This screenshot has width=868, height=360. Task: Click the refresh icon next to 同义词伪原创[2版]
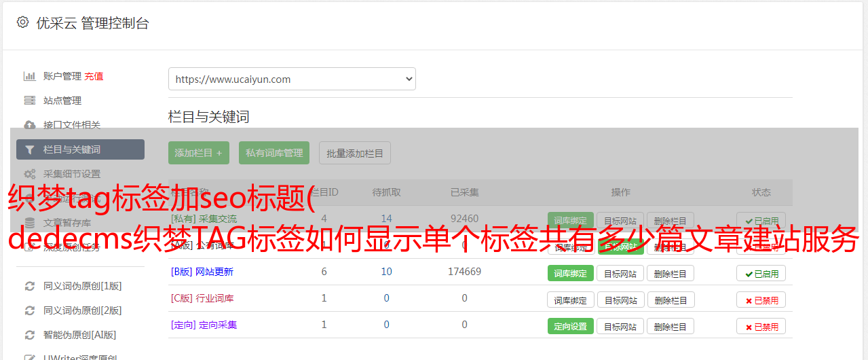30,310
